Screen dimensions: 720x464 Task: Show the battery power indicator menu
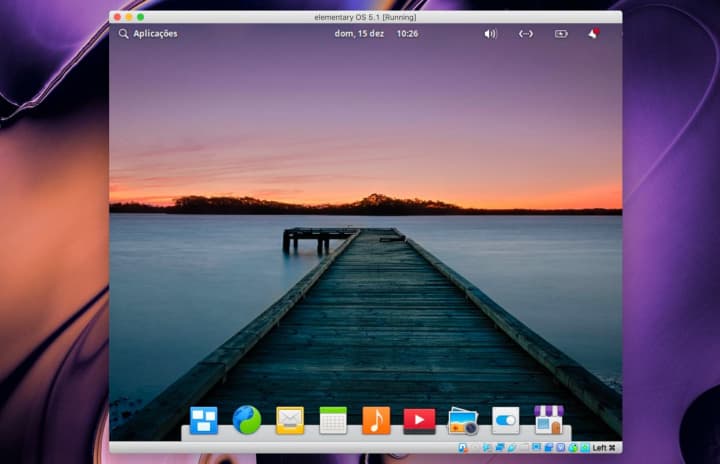tap(561, 33)
